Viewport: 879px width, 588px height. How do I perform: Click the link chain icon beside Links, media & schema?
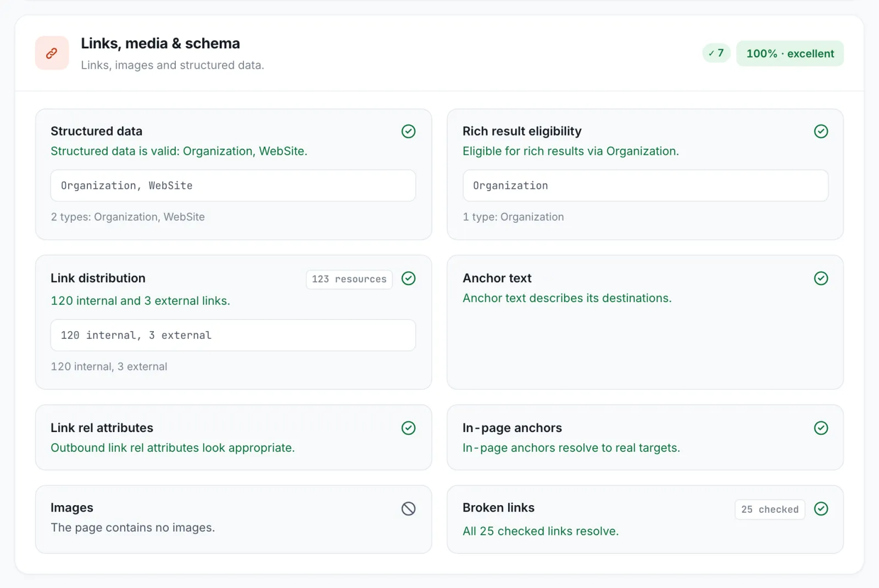52,53
